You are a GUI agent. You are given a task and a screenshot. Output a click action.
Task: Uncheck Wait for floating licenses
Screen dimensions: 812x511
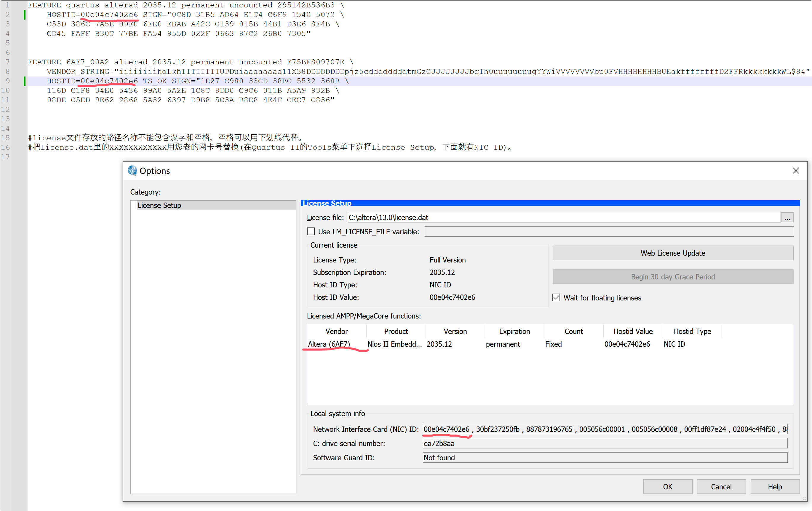556,297
